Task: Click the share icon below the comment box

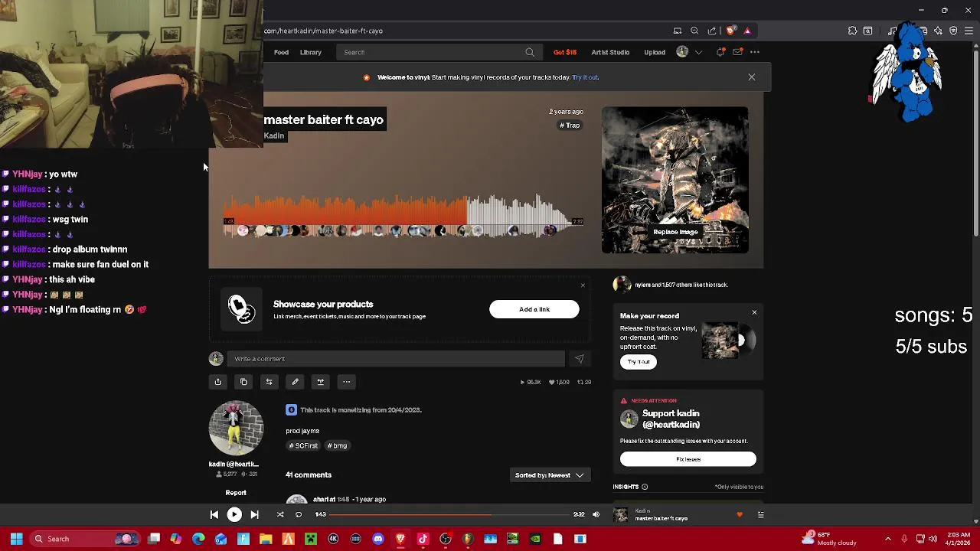Action: pos(218,382)
